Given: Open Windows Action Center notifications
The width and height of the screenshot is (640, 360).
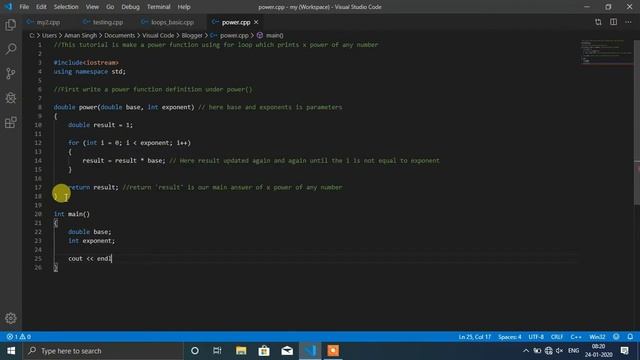Looking at the screenshot, I should 624,351.
